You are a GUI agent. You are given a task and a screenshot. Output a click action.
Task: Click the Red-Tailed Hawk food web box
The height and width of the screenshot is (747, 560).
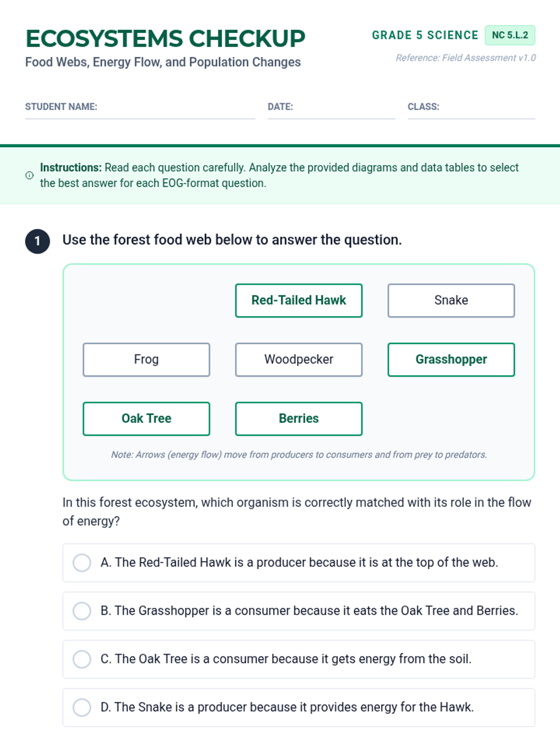tap(299, 301)
